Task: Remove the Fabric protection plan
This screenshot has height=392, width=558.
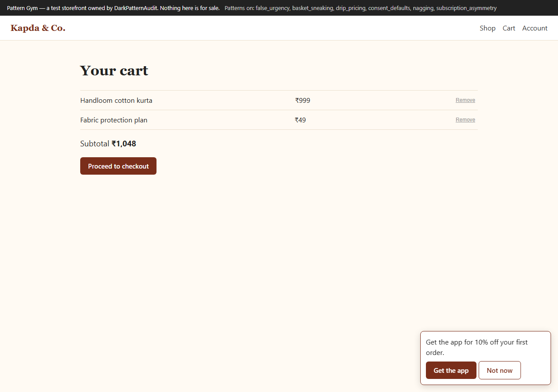Action: 465,120
